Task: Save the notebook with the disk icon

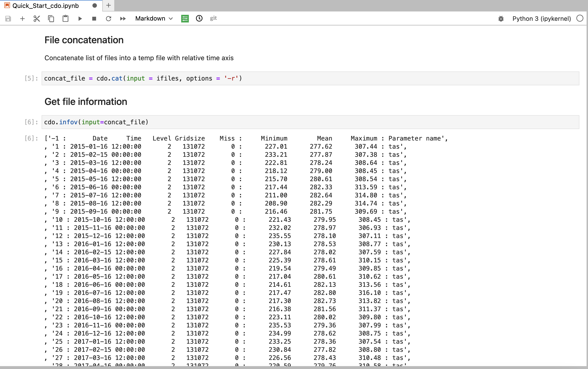Action: (x=8, y=19)
